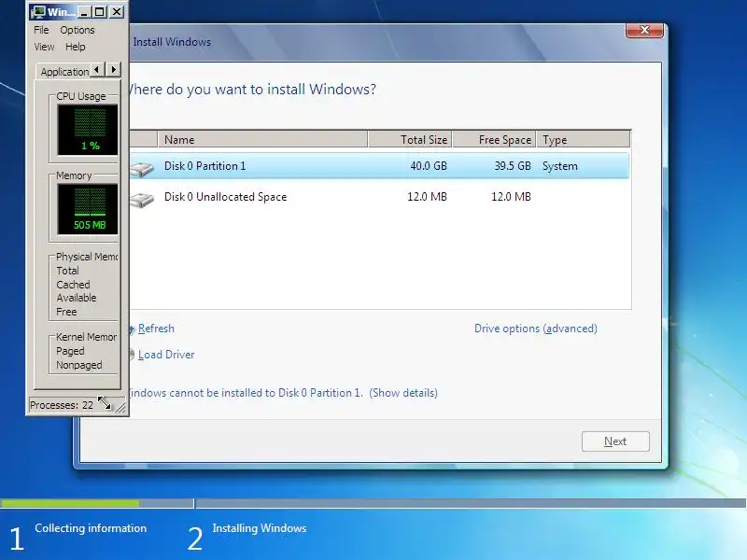Click the Physical Memory Total label
The image size is (747, 560).
67,271
